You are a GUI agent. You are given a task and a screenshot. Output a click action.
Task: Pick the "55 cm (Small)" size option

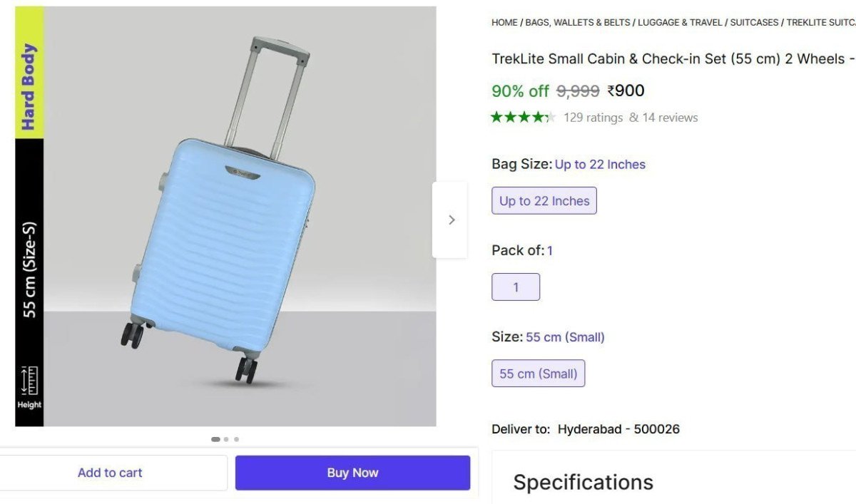point(538,374)
